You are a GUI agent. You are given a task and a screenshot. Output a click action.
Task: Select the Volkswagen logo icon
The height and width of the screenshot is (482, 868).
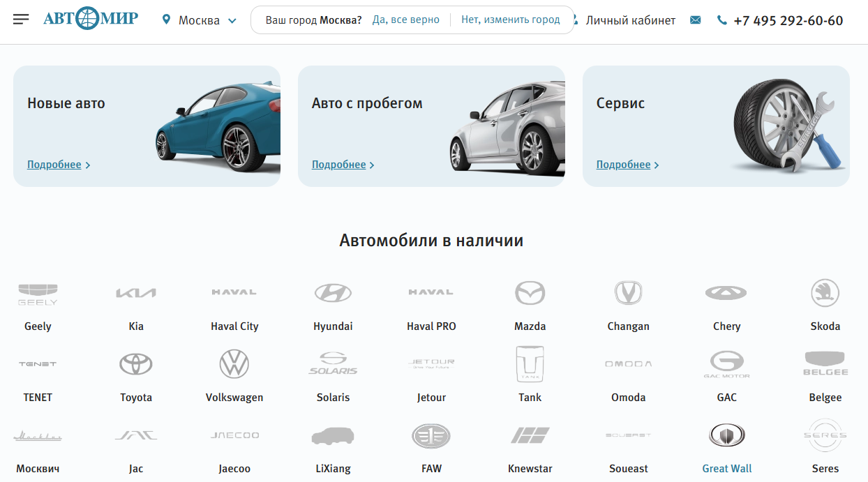(234, 363)
